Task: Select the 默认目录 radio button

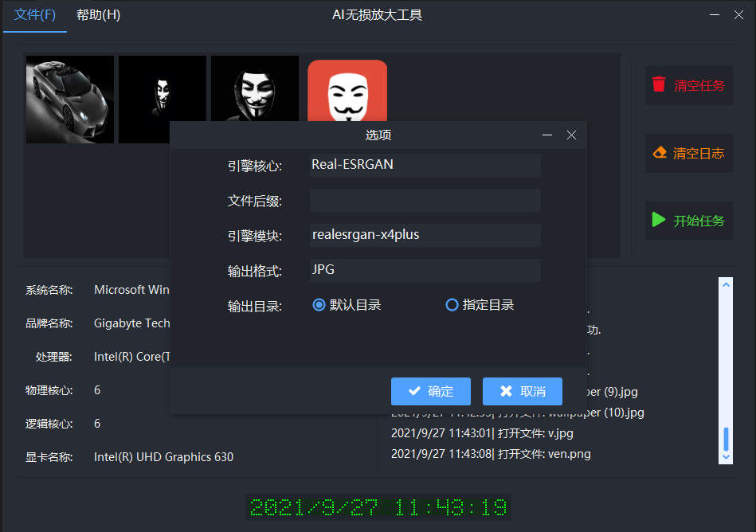Action: click(x=318, y=305)
